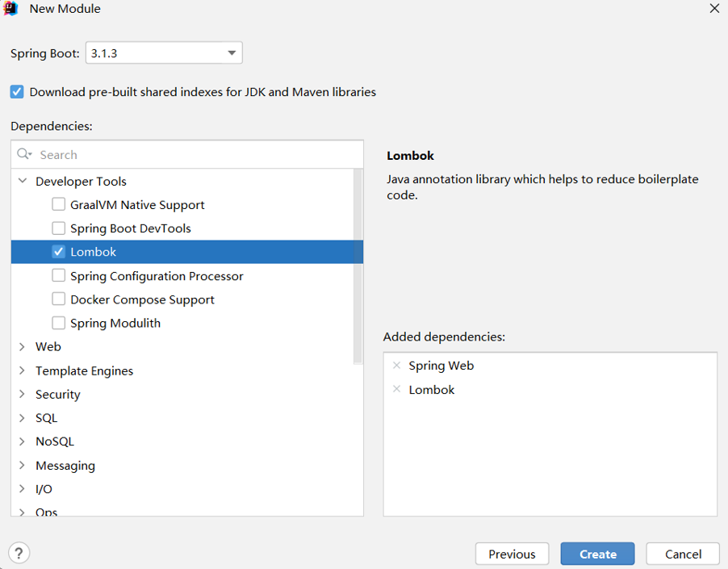
Task: Remove Lombok from added dependencies
Action: click(x=396, y=390)
